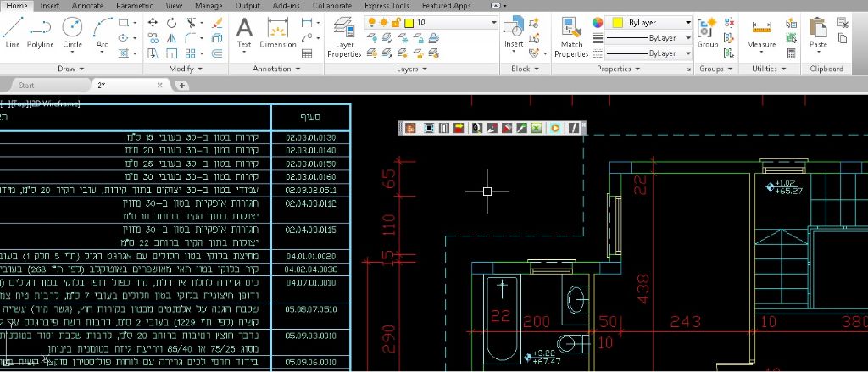Open the Start document tab
The width and height of the screenshot is (868, 372).
(27, 86)
